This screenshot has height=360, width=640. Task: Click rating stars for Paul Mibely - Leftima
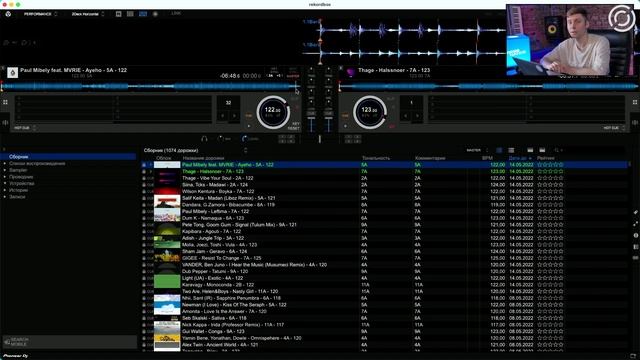(x=550, y=211)
